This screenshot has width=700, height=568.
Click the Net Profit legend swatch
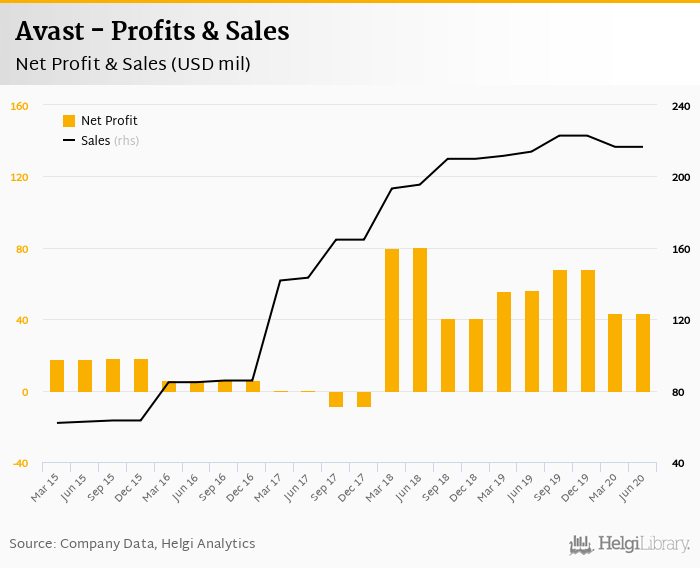click(x=69, y=121)
